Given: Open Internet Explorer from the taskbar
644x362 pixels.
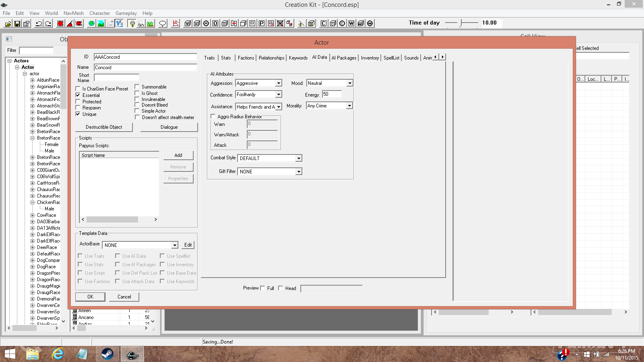Looking at the screenshot, I should click(58, 354).
